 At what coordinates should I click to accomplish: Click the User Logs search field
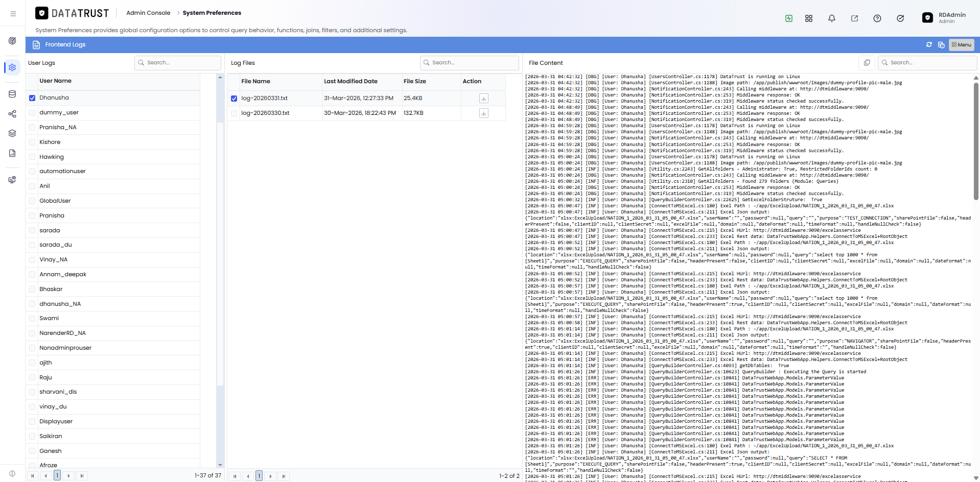178,63
